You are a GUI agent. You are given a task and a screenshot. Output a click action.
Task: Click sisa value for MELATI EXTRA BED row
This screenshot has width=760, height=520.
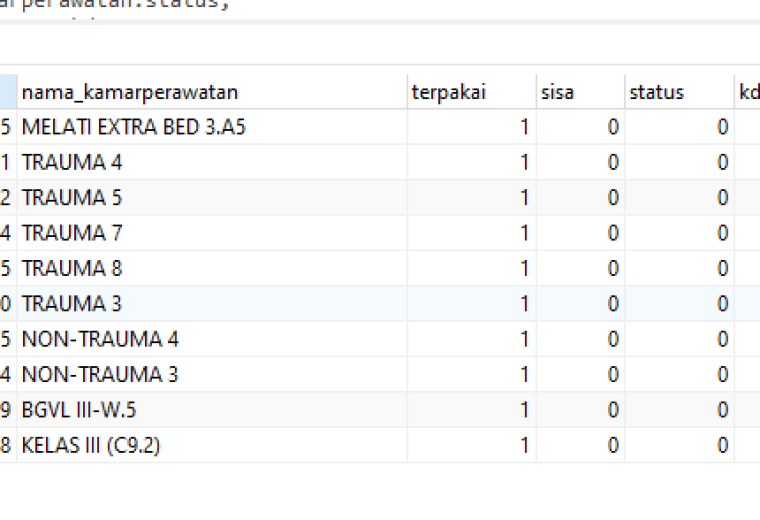pos(580,127)
